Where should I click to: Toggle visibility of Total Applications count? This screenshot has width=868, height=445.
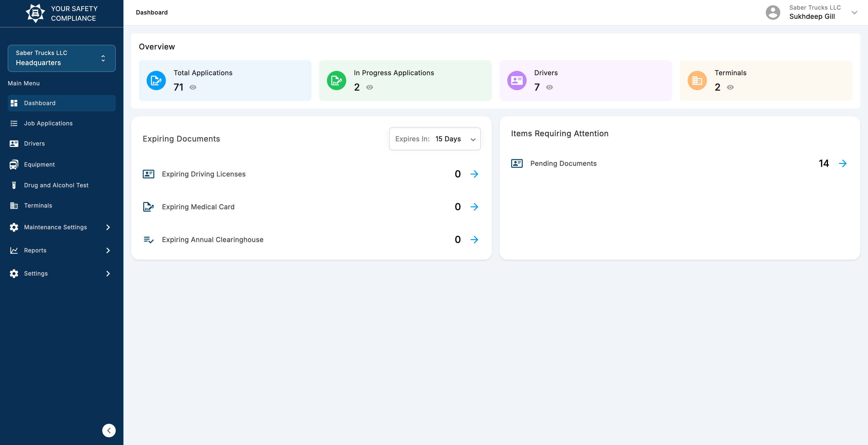tap(192, 88)
